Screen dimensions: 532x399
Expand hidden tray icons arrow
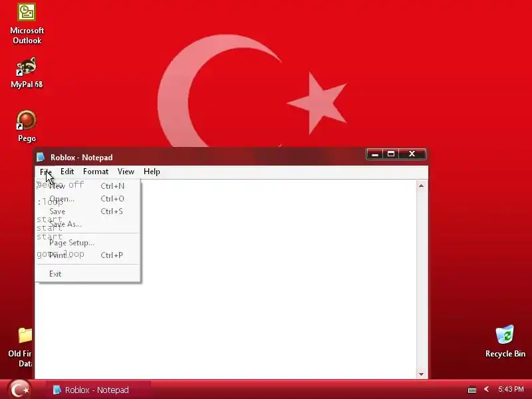pyautogui.click(x=487, y=389)
